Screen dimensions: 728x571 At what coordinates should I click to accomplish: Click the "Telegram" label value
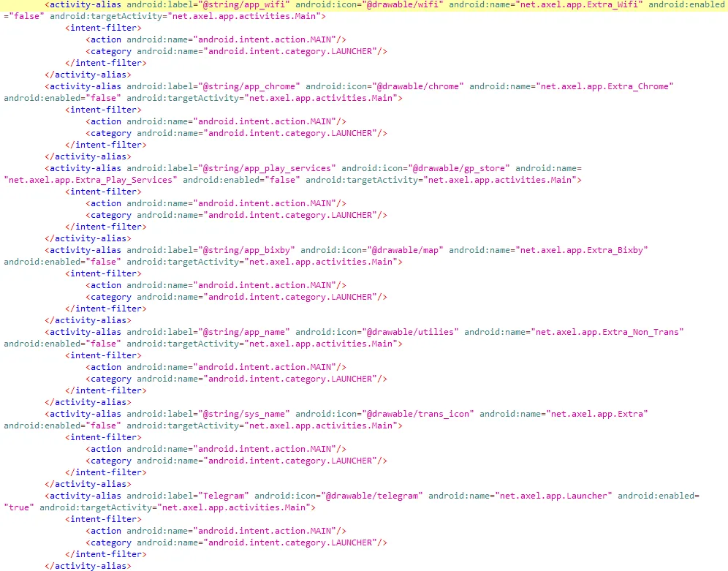[x=224, y=496]
